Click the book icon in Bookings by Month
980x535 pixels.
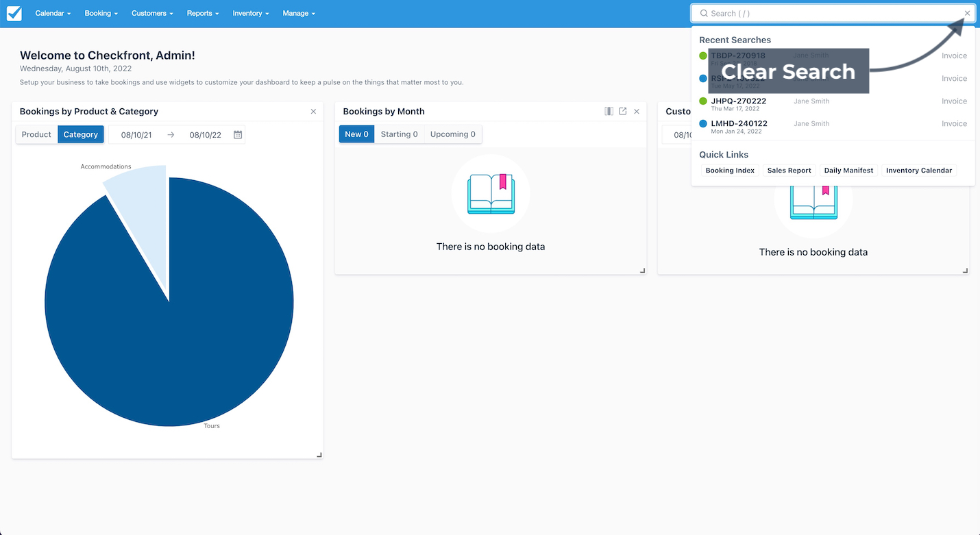pyautogui.click(x=491, y=194)
